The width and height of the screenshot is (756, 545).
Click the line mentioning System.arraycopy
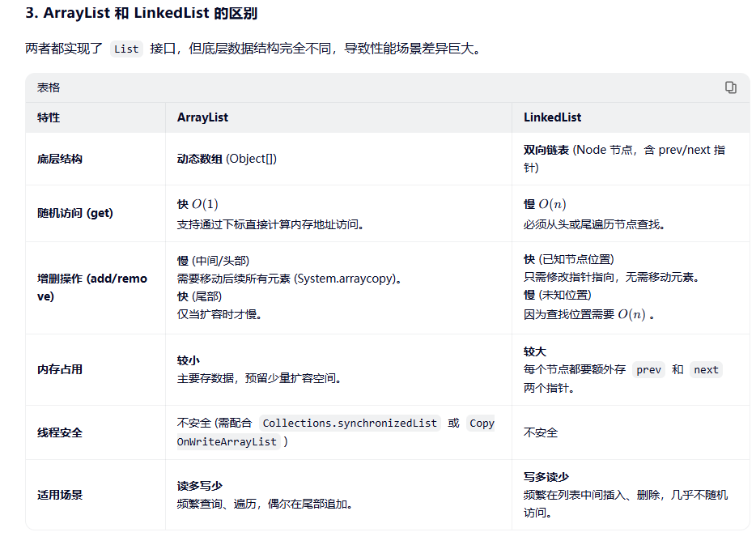click(289, 279)
